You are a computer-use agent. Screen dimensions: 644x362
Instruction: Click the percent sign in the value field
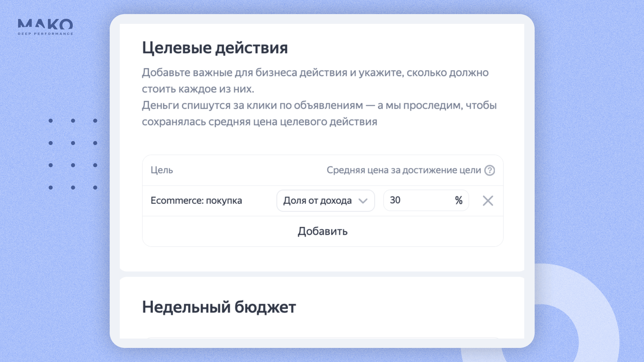click(x=459, y=200)
